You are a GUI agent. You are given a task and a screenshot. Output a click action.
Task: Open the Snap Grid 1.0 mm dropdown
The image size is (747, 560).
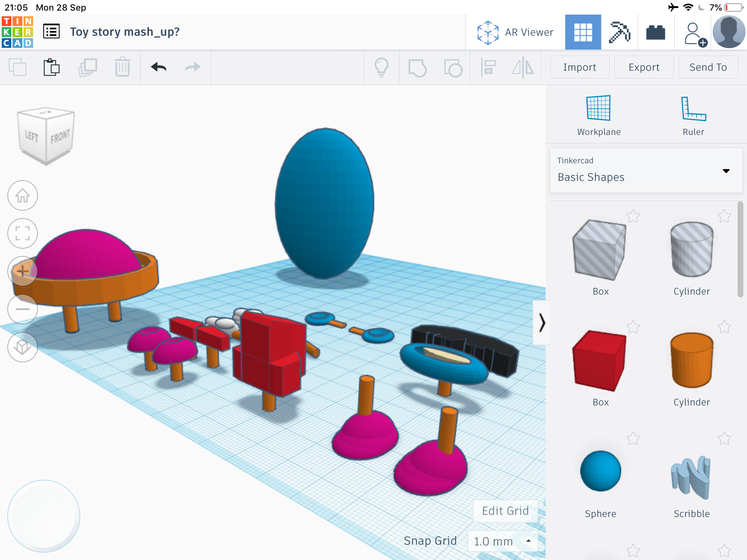pos(502,541)
